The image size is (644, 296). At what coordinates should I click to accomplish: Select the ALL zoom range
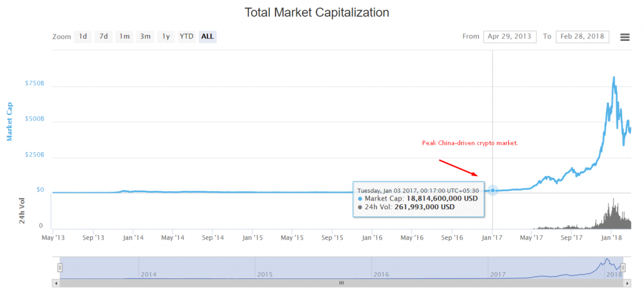coord(208,36)
